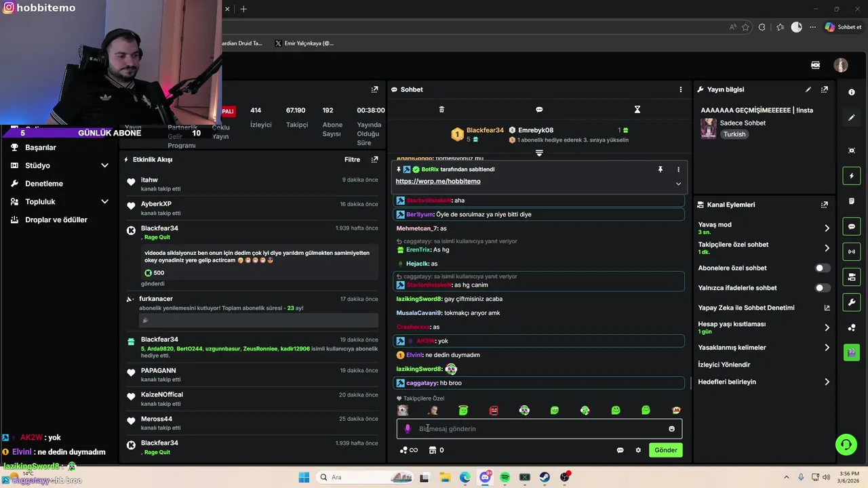The width and height of the screenshot is (868, 488).
Task: Click the Sohbet et Copilot button
Action: point(843,27)
